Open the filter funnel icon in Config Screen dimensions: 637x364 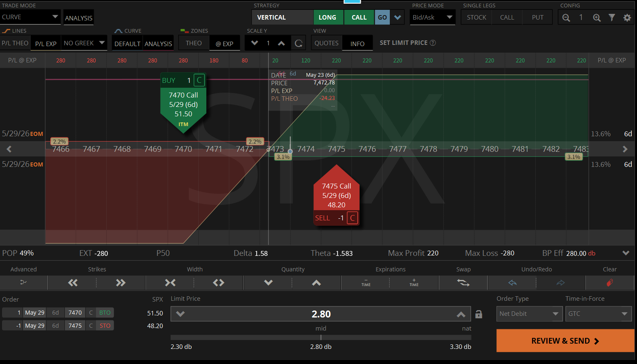point(612,18)
